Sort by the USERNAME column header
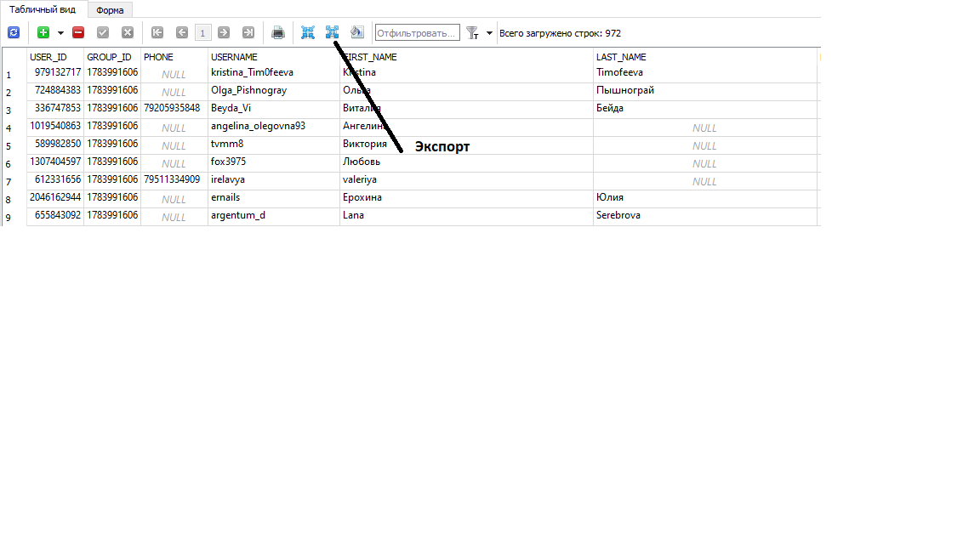This screenshot has height=551, width=980. (x=234, y=57)
